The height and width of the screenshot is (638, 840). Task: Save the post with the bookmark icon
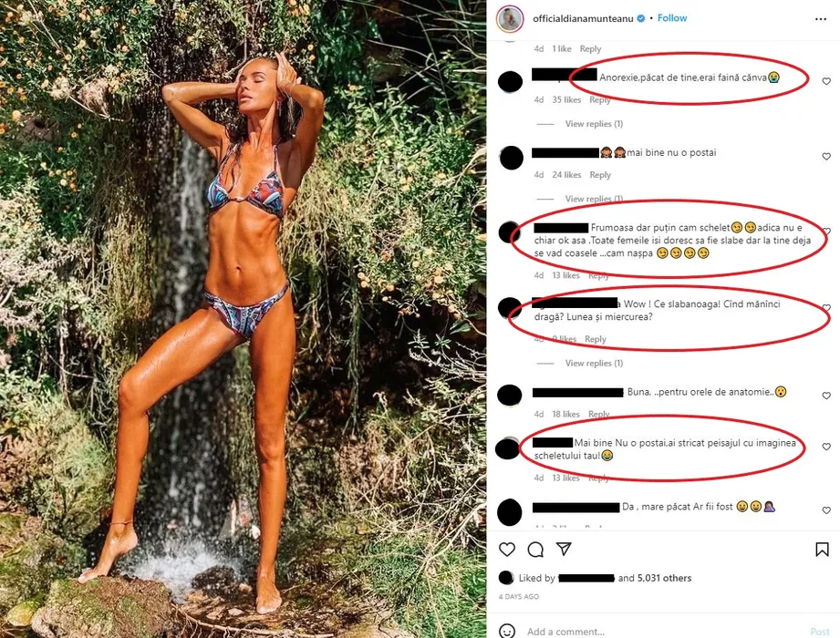click(x=822, y=550)
